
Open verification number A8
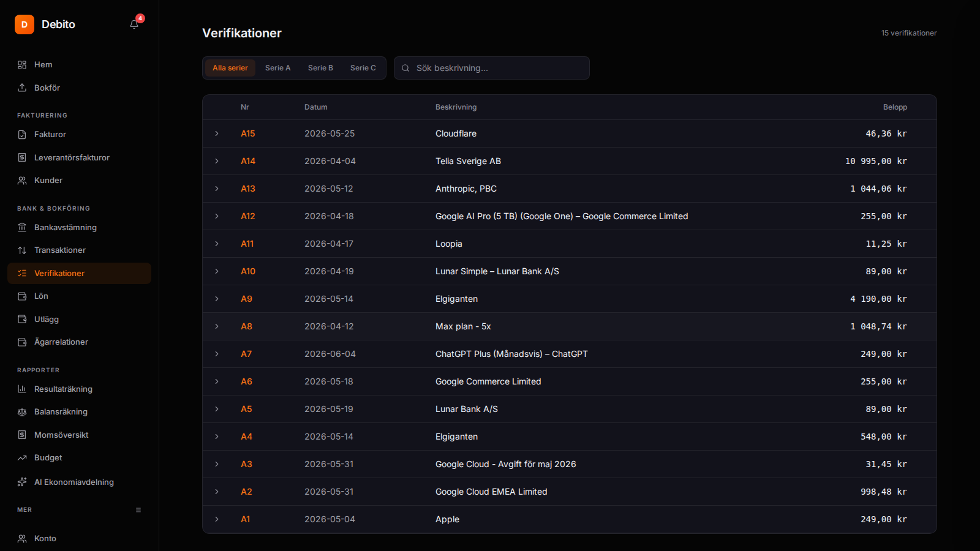point(246,326)
